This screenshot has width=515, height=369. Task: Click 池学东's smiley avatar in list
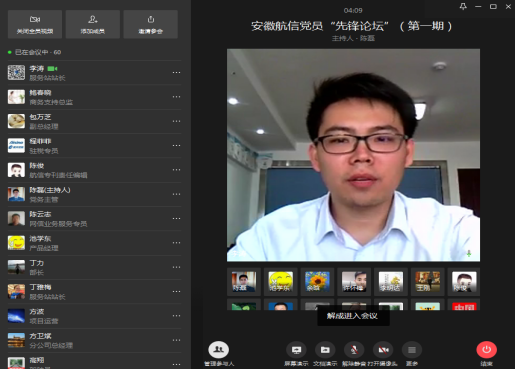click(x=16, y=243)
